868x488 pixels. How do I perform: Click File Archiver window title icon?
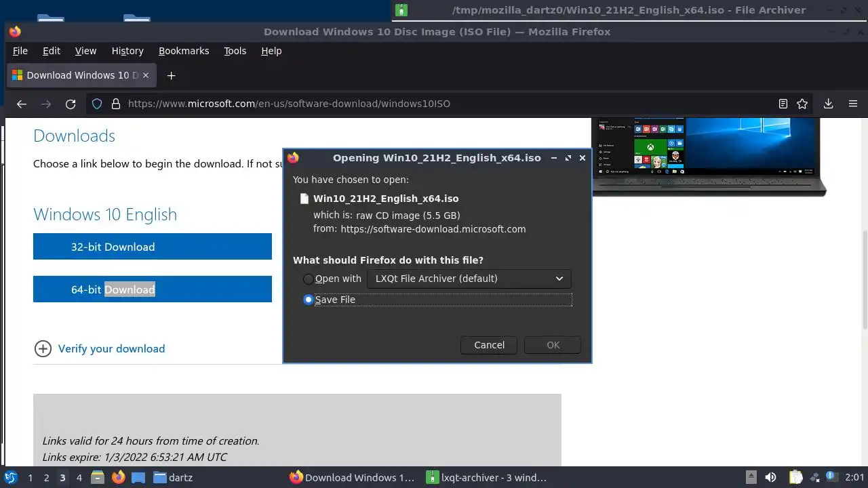(x=402, y=10)
